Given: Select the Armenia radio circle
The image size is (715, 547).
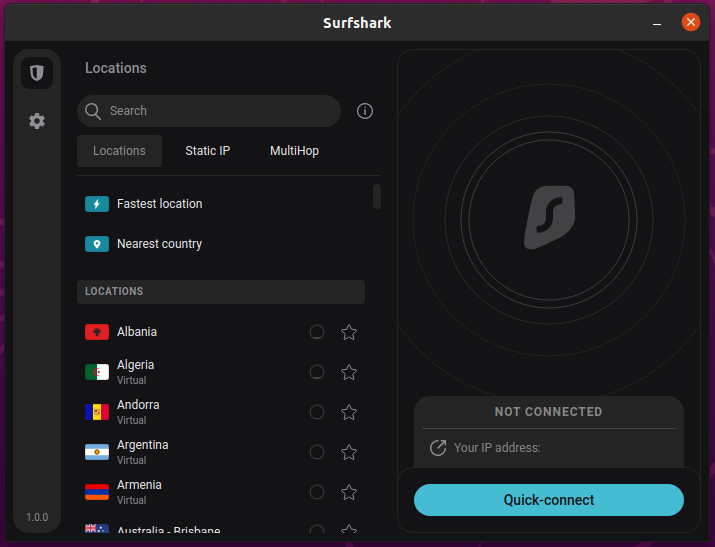Looking at the screenshot, I should 317,492.
